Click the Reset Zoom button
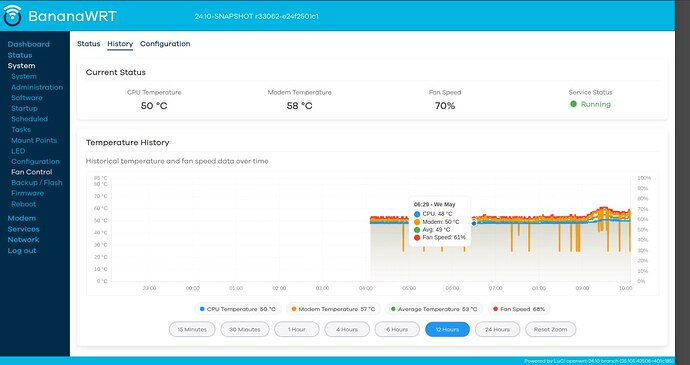The width and height of the screenshot is (690, 365). click(551, 329)
